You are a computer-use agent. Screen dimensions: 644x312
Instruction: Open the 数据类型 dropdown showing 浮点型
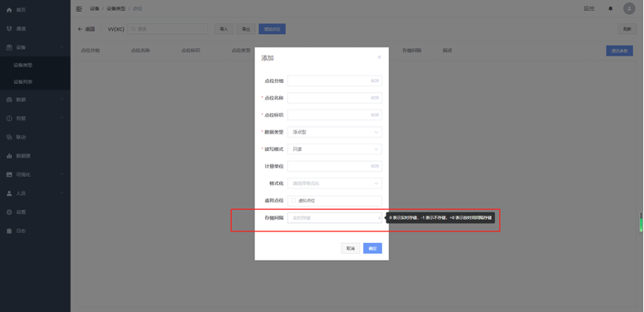pyautogui.click(x=334, y=132)
